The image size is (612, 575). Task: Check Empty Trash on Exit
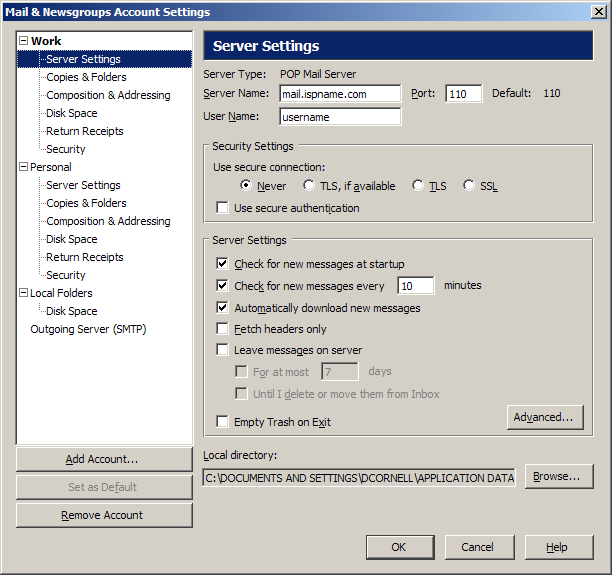[x=223, y=422]
